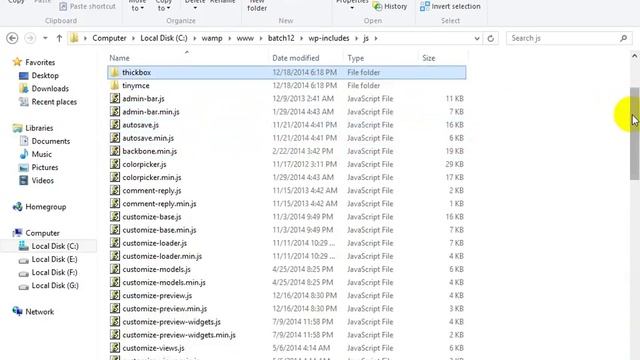The image size is (640, 360).
Task: Select the customize-loader.min.js file icon
Action: point(115,256)
